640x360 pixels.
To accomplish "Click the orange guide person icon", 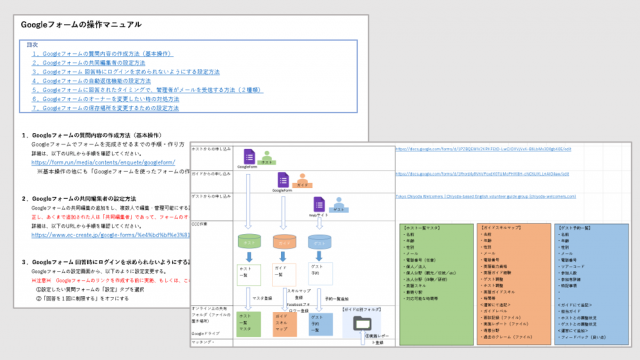I will pyautogui.click(x=302, y=181).
